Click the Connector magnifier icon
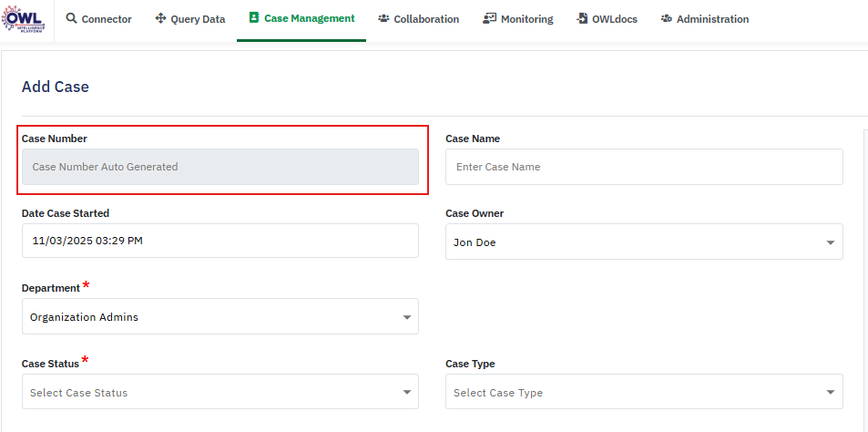The image size is (868, 432). click(x=72, y=19)
